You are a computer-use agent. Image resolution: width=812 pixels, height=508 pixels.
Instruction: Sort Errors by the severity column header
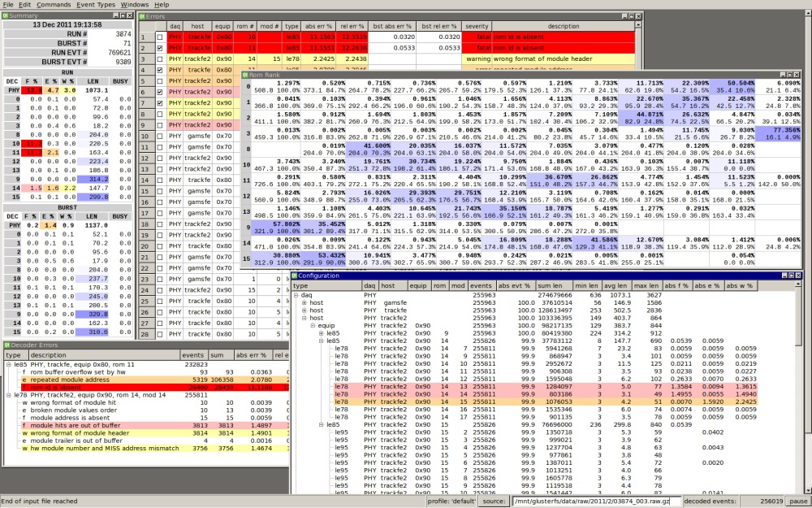[477, 26]
